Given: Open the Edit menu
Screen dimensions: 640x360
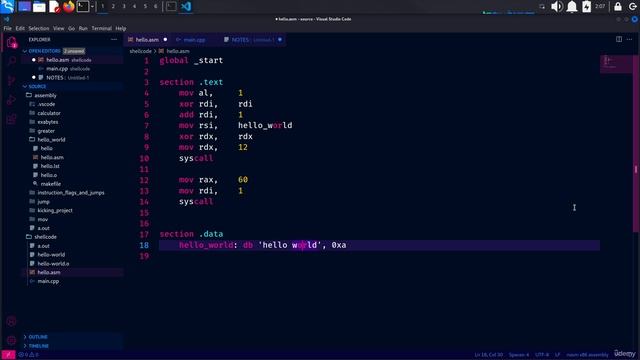Looking at the screenshot, I should (x=20, y=29).
